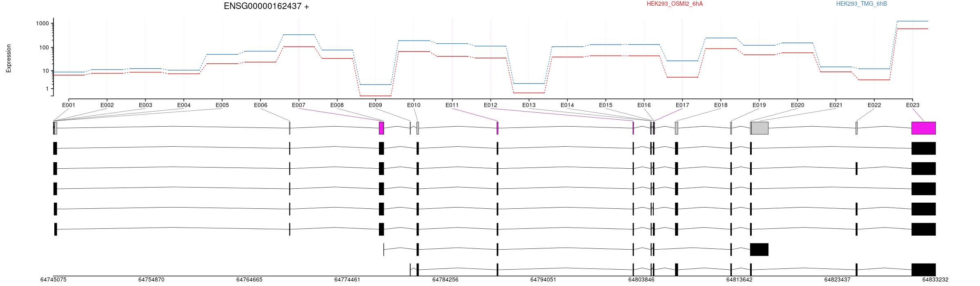Click the E002 exon label
Screen dimensions: 980x286
click(107, 105)
